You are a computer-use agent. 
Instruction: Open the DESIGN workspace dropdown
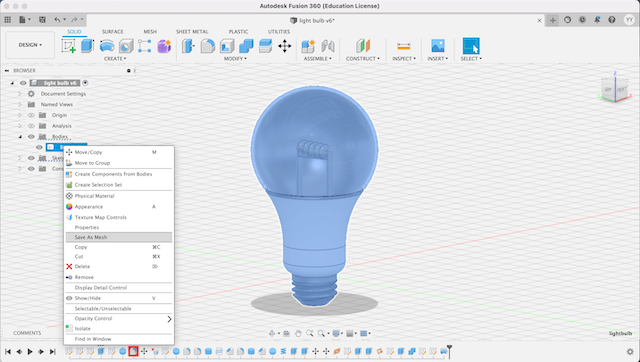click(x=30, y=45)
